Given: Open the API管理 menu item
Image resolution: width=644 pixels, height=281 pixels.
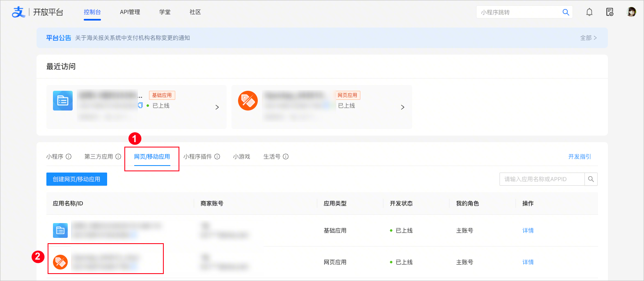Looking at the screenshot, I should 130,12.
